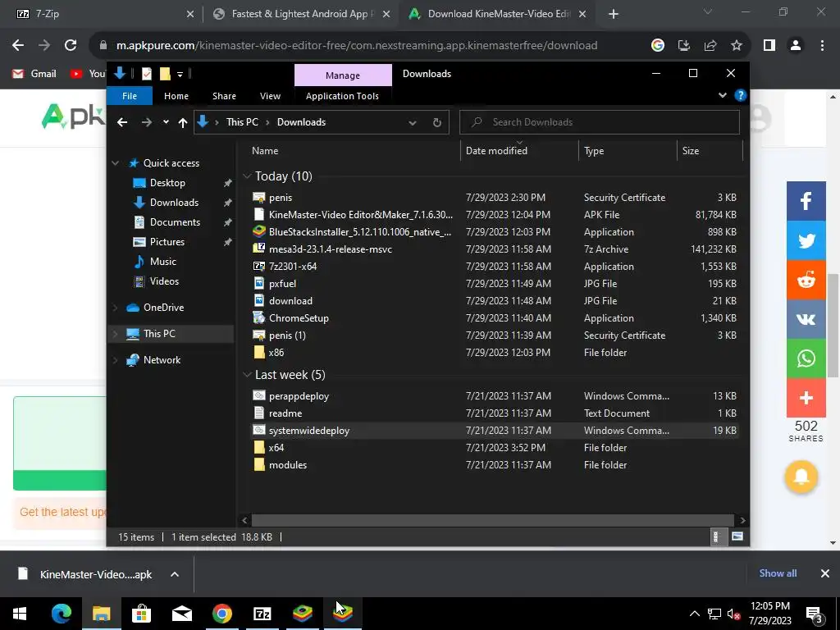Share page on Twitter

(x=806, y=240)
